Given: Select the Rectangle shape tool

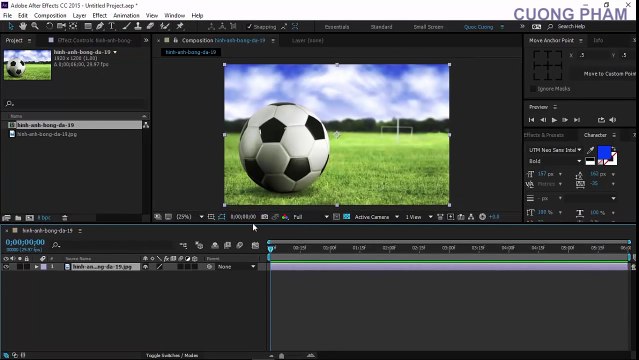Looking at the screenshot, I should click(88, 26).
